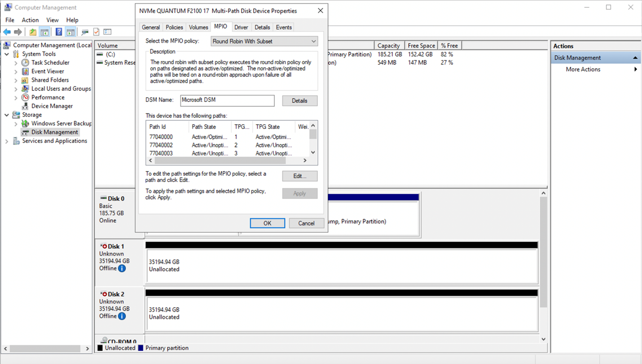Screen dimensions: 642x364
Task: Expand the Task Scheduler node
Action: coord(16,63)
